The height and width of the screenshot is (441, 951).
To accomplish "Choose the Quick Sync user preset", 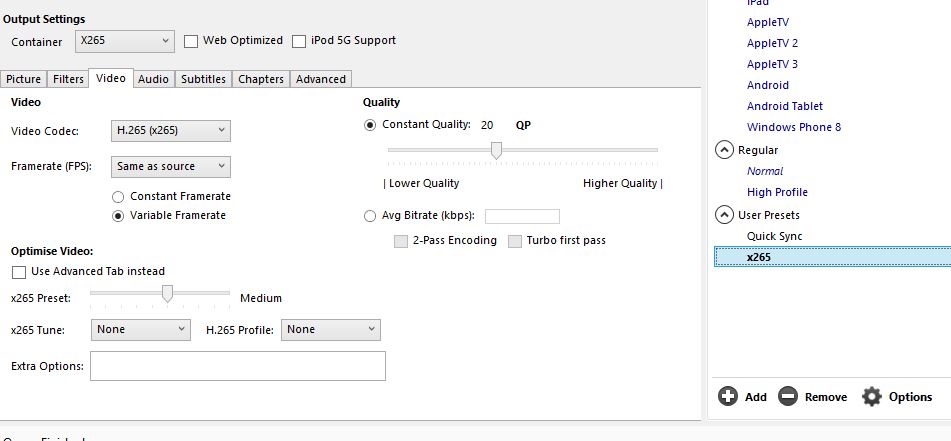I will (x=774, y=236).
